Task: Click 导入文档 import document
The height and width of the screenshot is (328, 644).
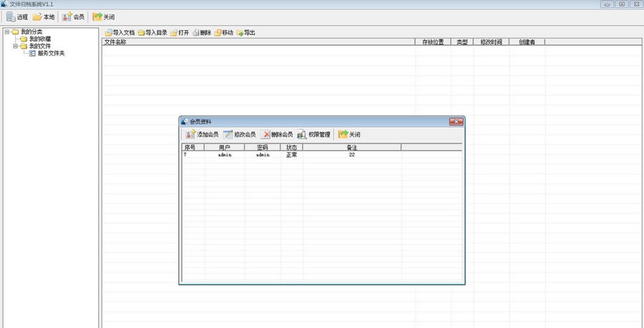Action: click(120, 32)
